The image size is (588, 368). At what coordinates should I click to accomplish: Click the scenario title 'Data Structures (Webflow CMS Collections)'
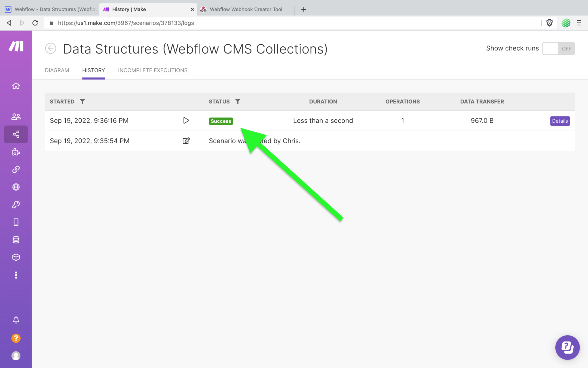click(x=195, y=49)
